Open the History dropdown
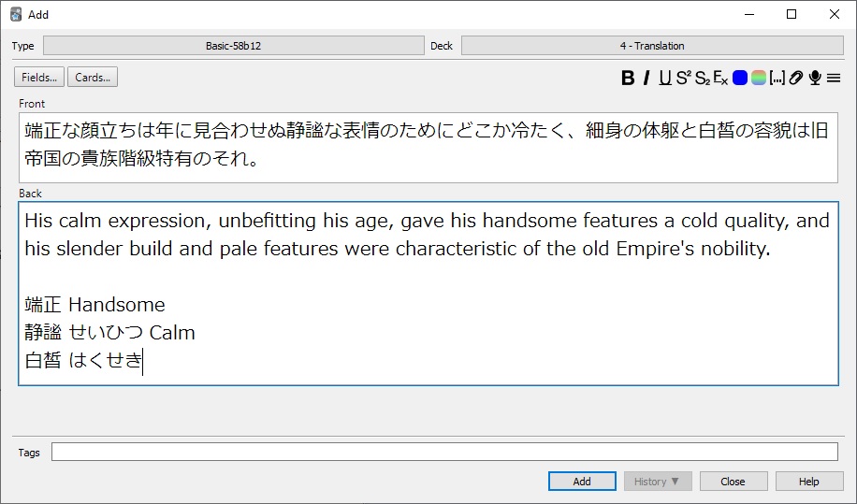 [657, 482]
